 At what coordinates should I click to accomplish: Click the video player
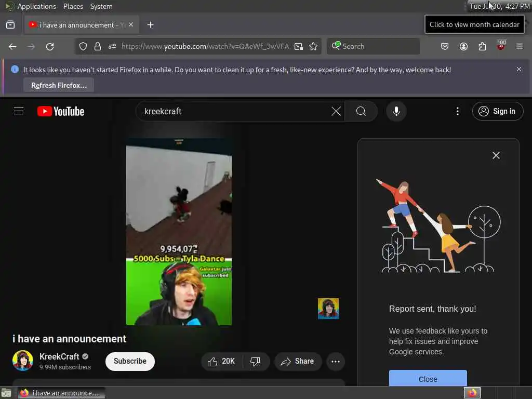point(179,232)
